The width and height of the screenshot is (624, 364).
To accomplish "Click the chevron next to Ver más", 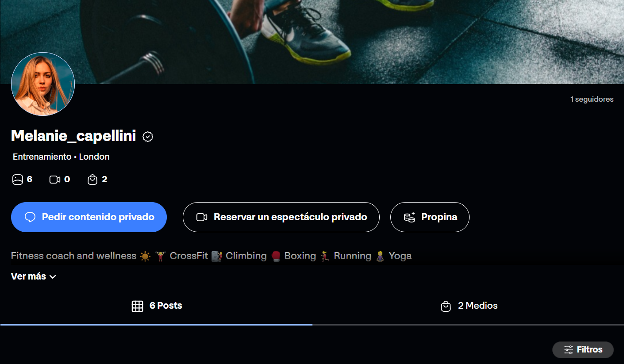I will (x=53, y=277).
